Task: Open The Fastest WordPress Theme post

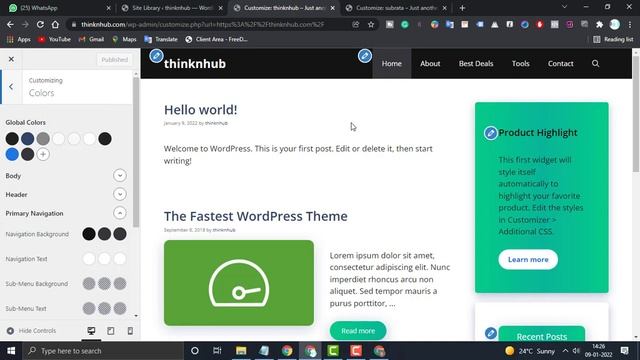Action: [256, 216]
